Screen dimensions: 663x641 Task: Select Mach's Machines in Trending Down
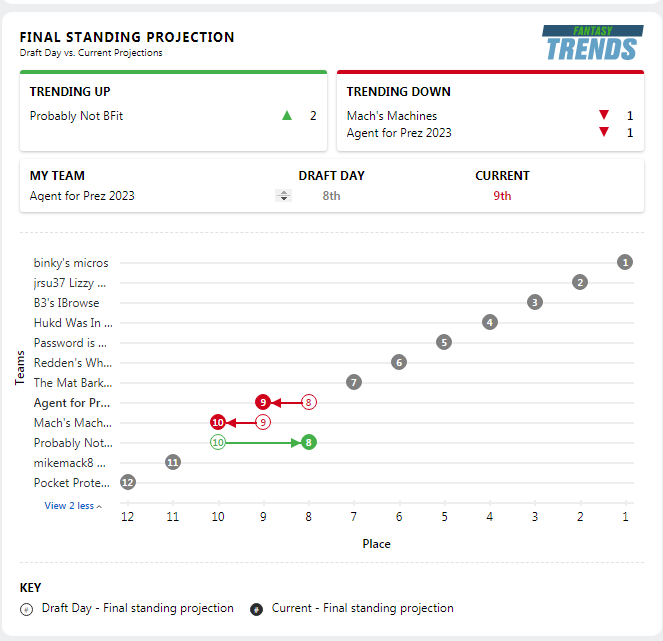pos(392,116)
